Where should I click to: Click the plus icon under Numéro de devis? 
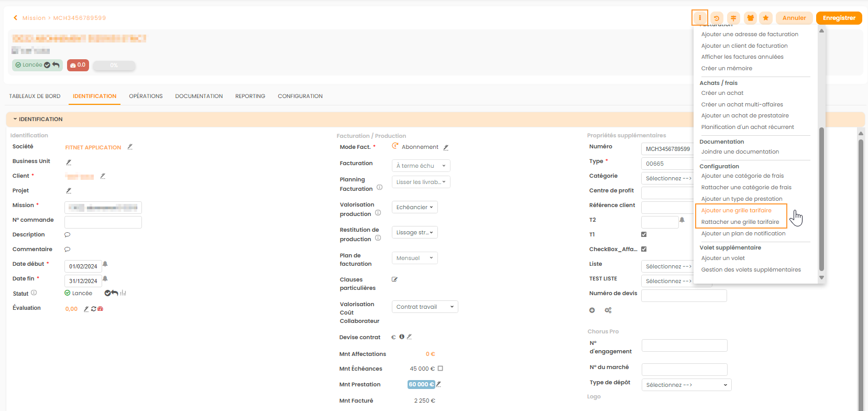coord(592,310)
